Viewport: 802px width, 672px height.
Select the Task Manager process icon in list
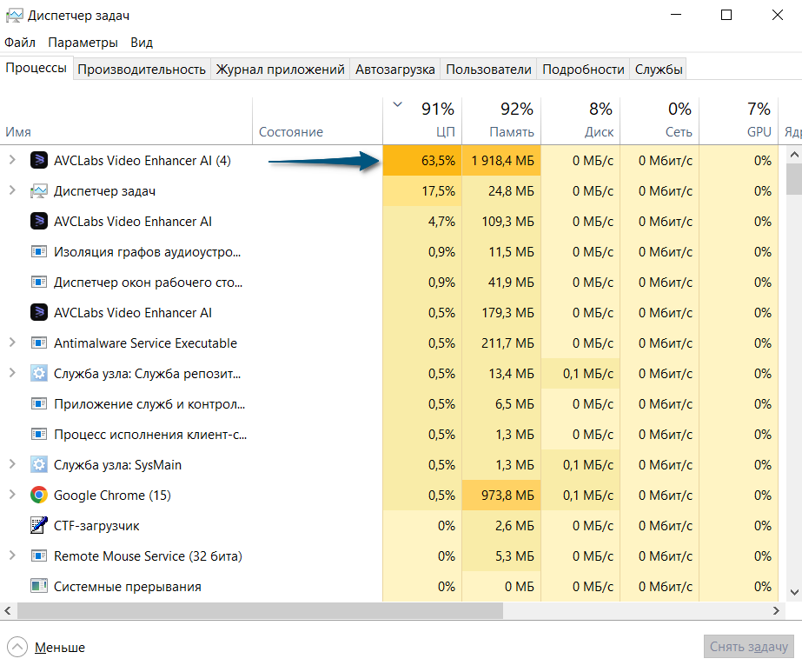38,191
